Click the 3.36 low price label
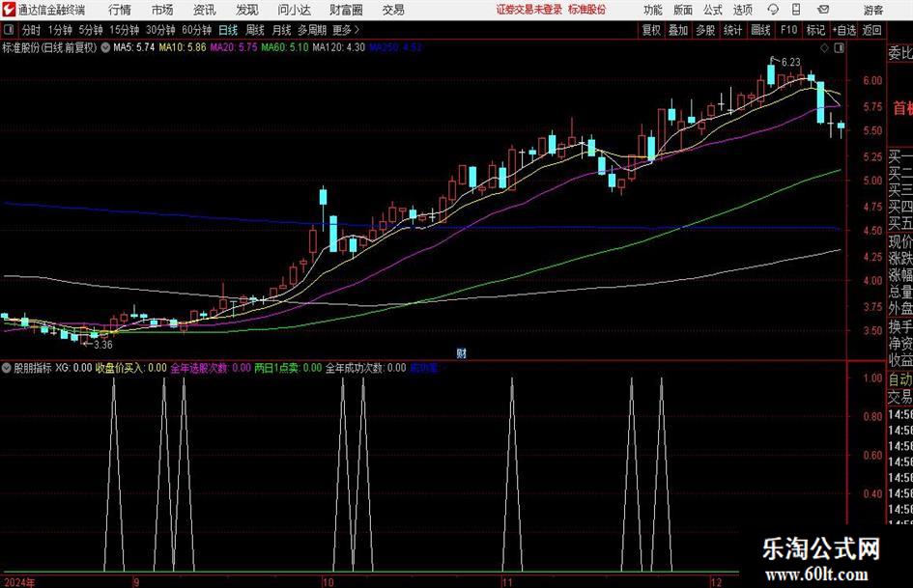Viewport: 913px width, 588px height. click(103, 345)
